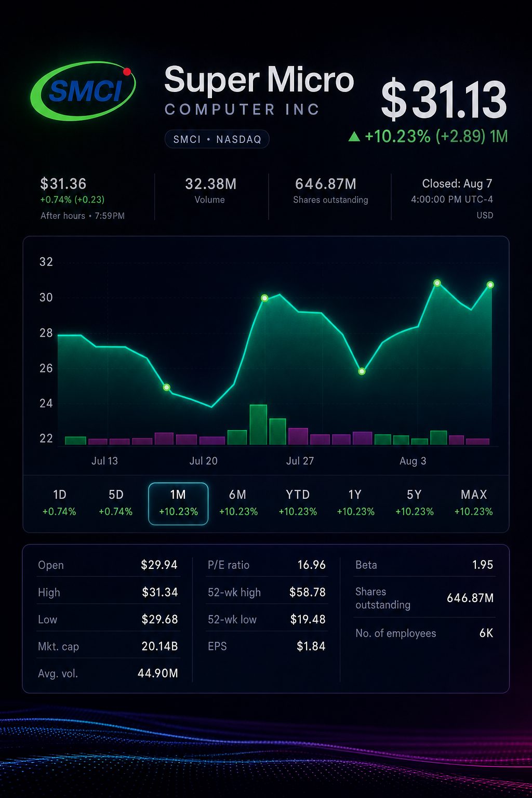The image size is (532, 798).
Task: Click the chart dip marker near 26
Action: [x=362, y=371]
